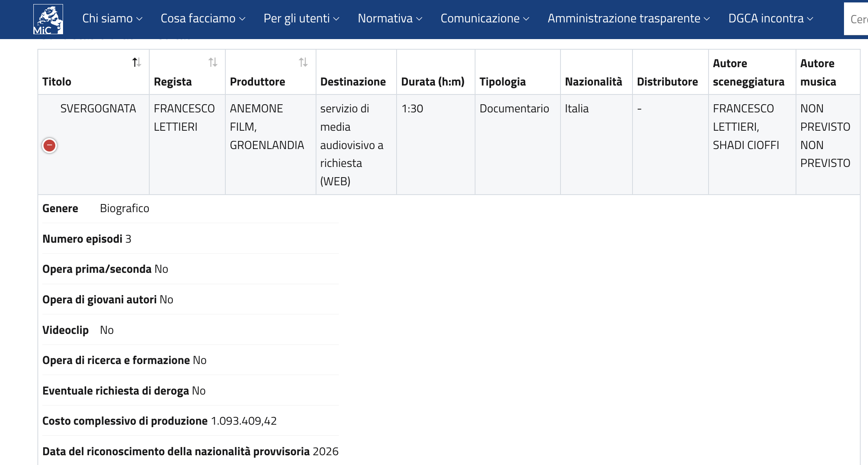The width and height of the screenshot is (868, 465).
Task: Open Amministrazione trasparente menu
Action: click(x=629, y=18)
